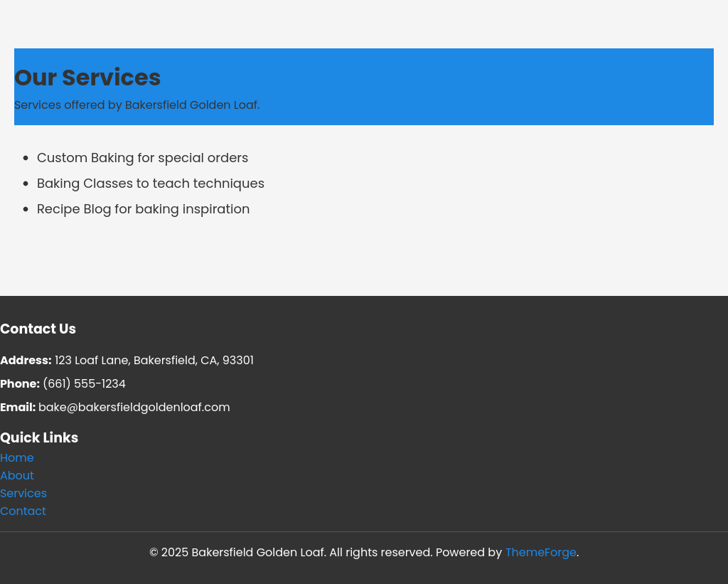Click the Quick Links heading

click(39, 438)
